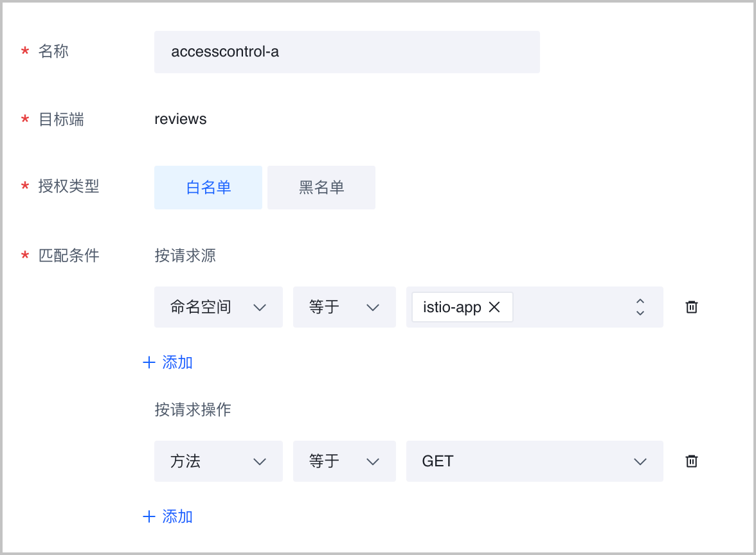Delete the 命名空间 condition row with trash icon
Viewport: 756px width, 555px height.
692,307
